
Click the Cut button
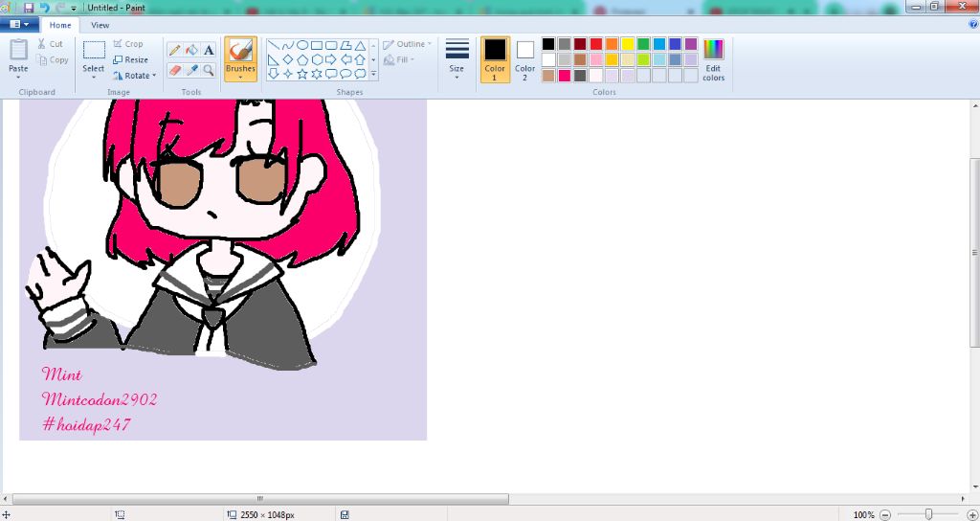pos(51,44)
